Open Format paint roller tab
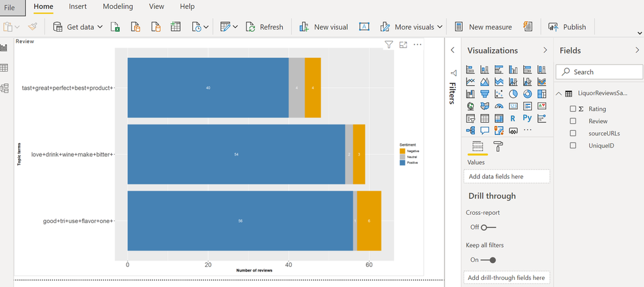 pyautogui.click(x=498, y=146)
